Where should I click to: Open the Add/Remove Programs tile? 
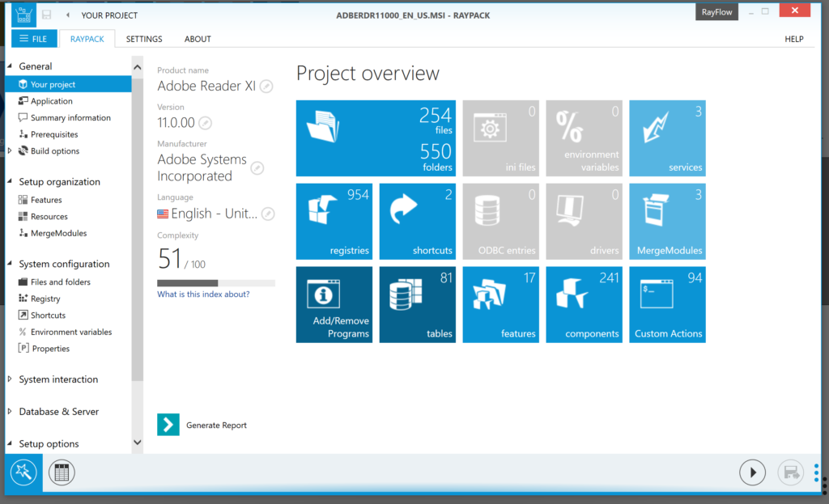(334, 304)
